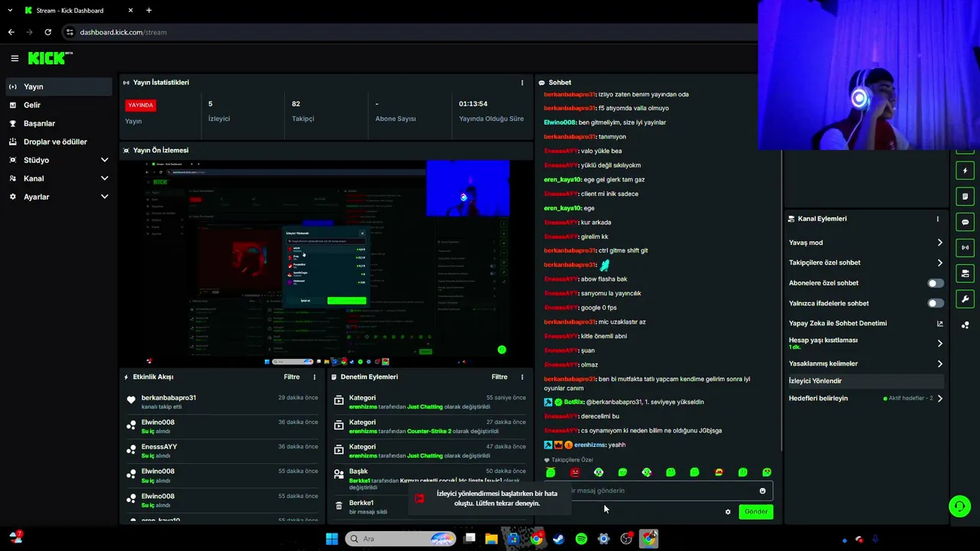This screenshot has height=551, width=980.
Task: Select Gelir in the sidebar
Action: [59, 105]
